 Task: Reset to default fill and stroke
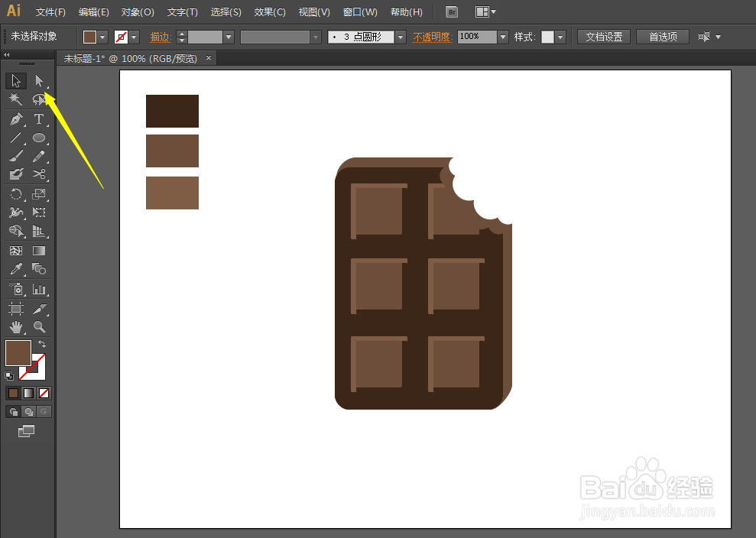[9, 375]
